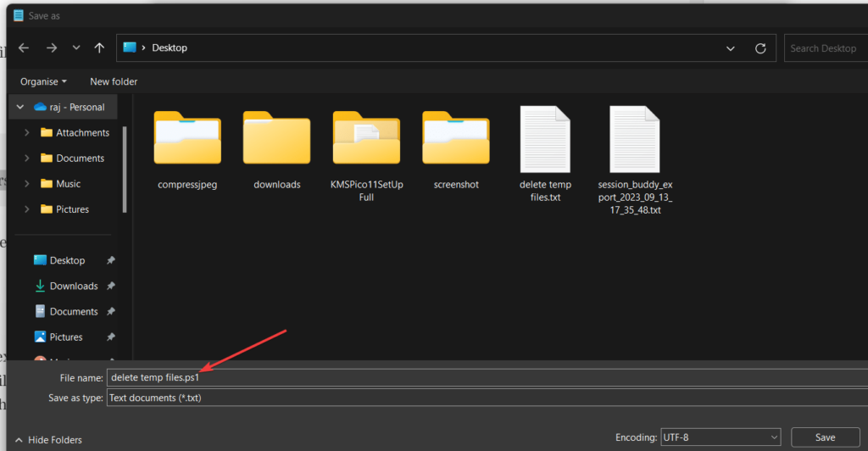The height and width of the screenshot is (451, 868).
Task: Select session_buddy_export text file
Action: 635,160
